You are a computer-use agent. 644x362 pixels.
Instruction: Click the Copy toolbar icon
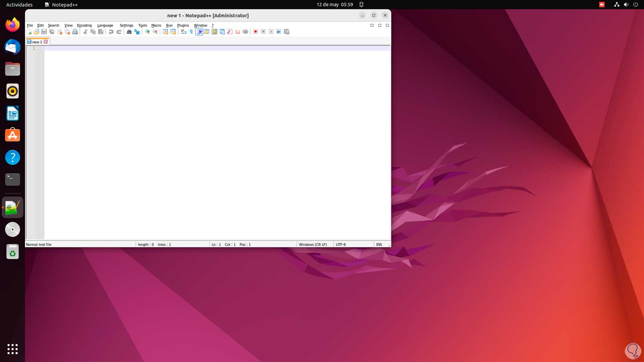tap(93, 32)
